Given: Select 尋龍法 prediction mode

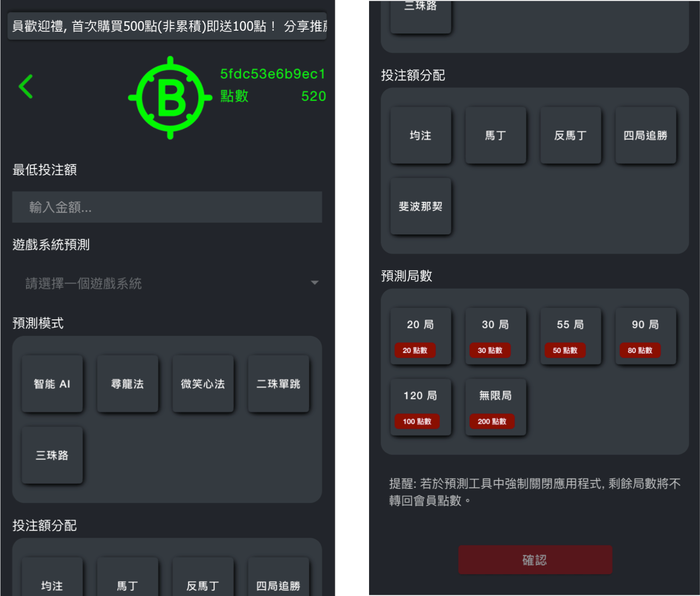Looking at the screenshot, I should coord(128,384).
